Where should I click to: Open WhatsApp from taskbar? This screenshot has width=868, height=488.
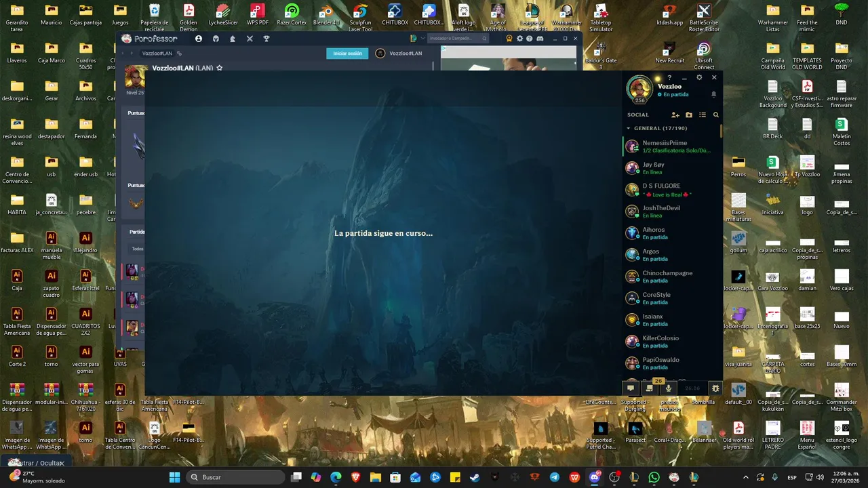(x=654, y=477)
